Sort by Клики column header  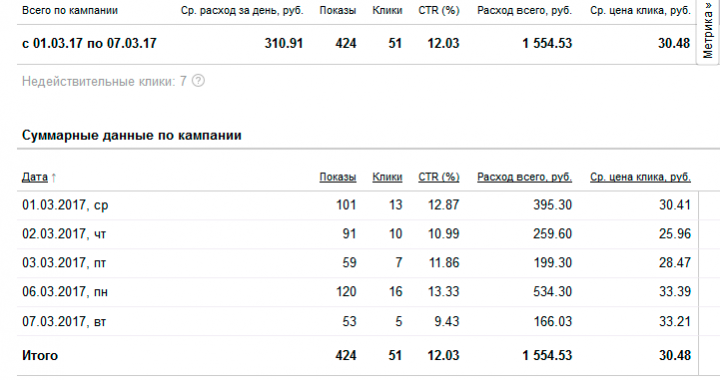point(387,177)
